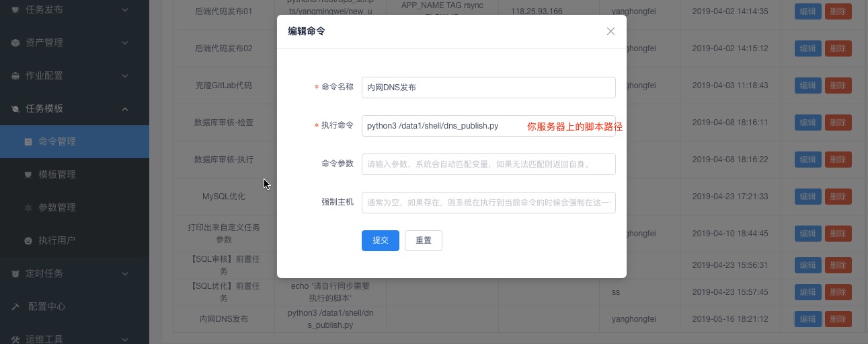This screenshot has height=344, width=868.
Task: Edit the MySQL优化 row
Action: pos(808,197)
